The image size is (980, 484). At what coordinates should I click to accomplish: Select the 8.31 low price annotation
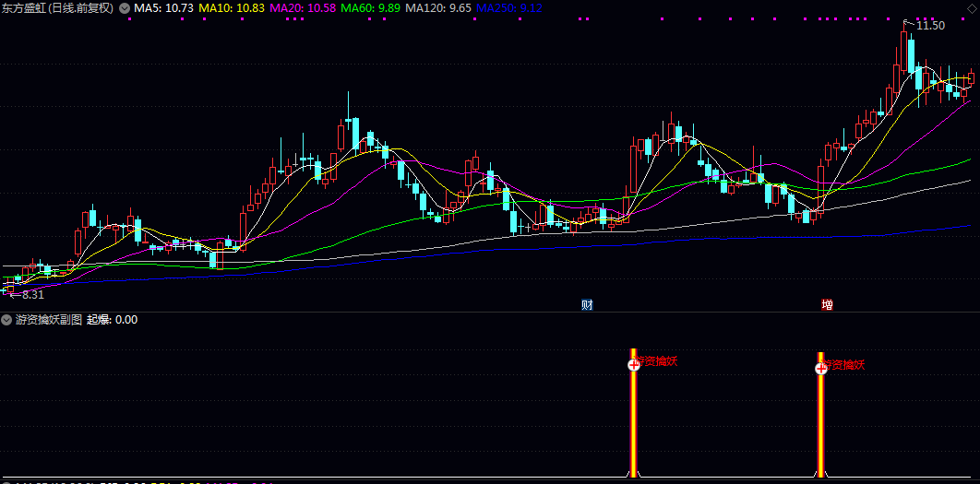pyautogui.click(x=33, y=295)
